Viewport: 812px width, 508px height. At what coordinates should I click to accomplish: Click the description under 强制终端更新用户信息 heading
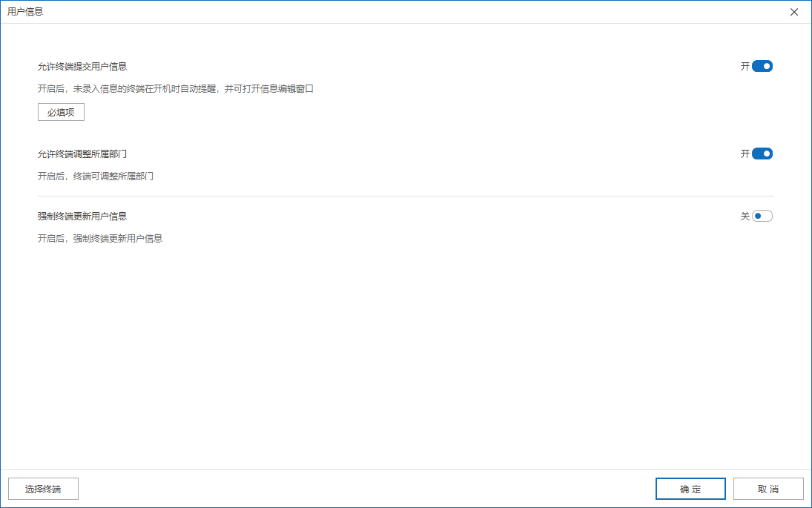point(100,239)
